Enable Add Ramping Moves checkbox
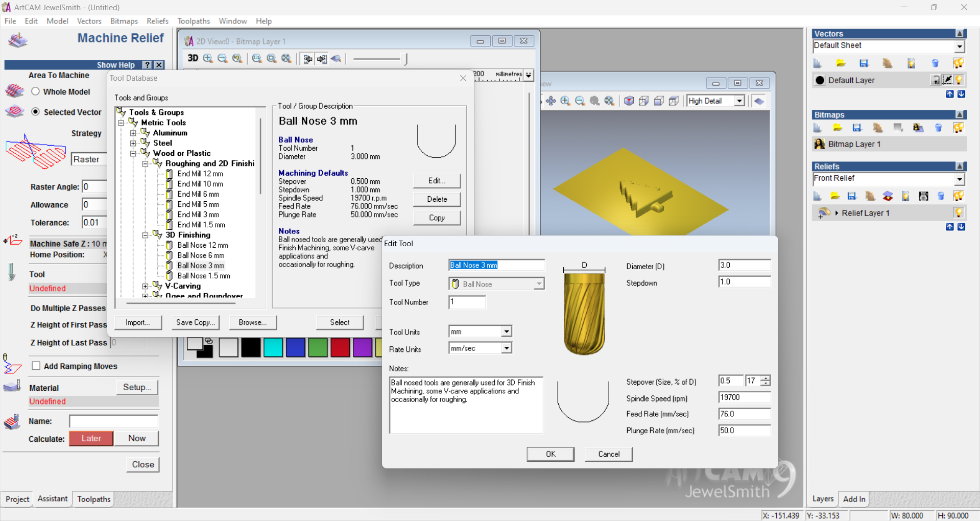The width and height of the screenshot is (980, 521). 36,366
